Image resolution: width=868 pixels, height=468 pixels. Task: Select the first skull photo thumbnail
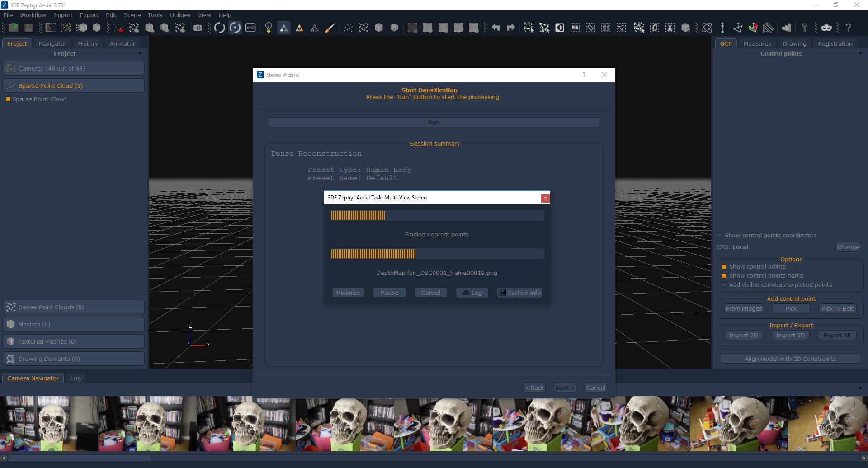click(49, 424)
